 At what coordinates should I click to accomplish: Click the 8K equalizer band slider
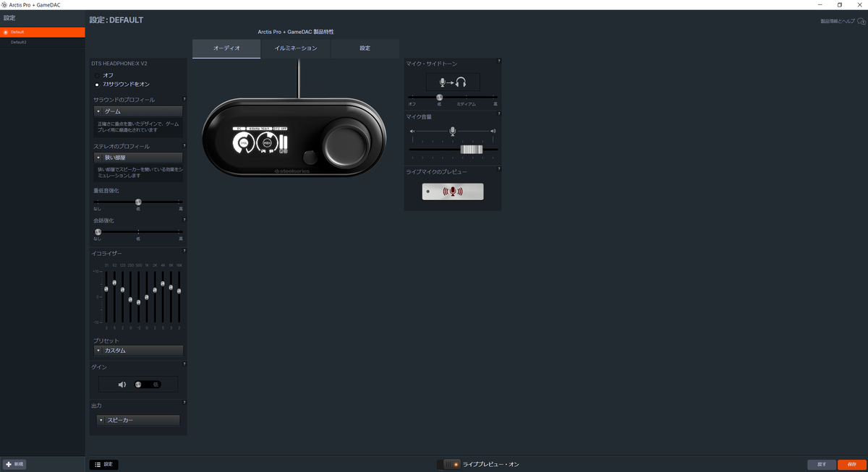(171, 287)
